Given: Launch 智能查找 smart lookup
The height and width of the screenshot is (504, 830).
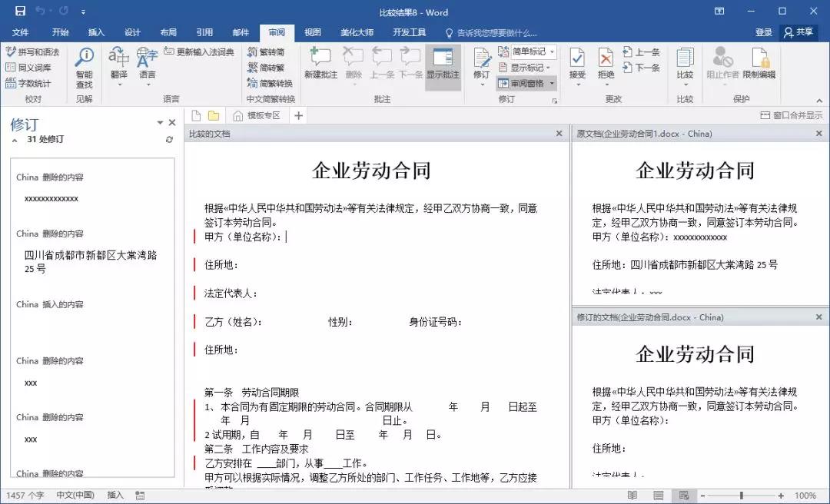Looking at the screenshot, I should point(84,65).
